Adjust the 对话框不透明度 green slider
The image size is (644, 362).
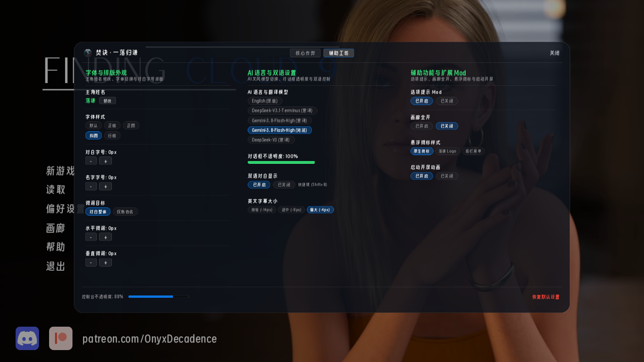coord(281,162)
